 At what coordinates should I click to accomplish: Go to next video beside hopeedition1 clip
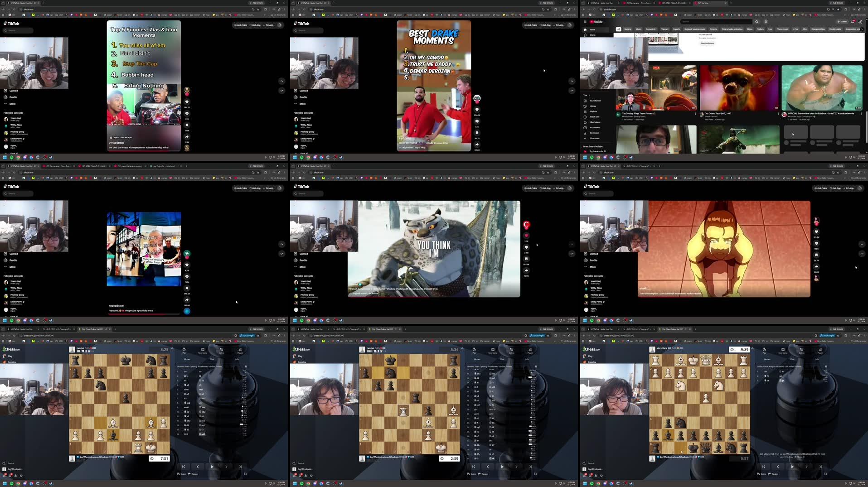tap(281, 254)
